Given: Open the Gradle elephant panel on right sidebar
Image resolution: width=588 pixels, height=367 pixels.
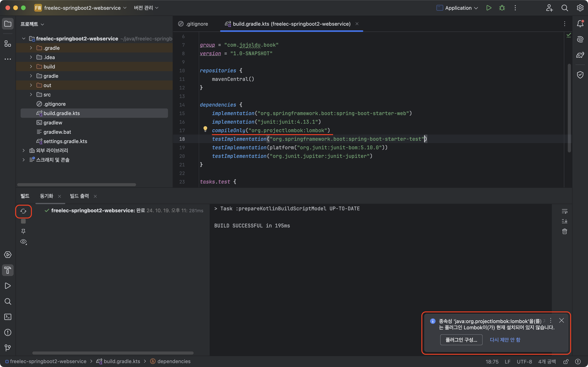Looking at the screenshot, I should tap(580, 55).
